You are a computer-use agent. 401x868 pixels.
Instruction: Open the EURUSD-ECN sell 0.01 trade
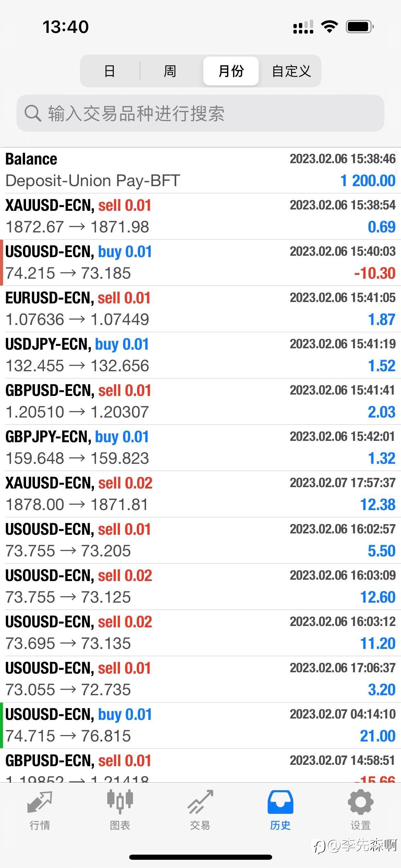[200, 309]
